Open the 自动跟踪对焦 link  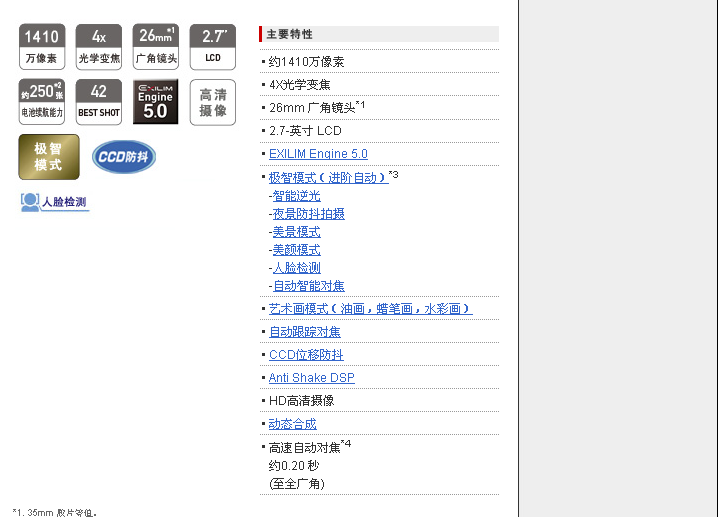pyautogui.click(x=305, y=332)
